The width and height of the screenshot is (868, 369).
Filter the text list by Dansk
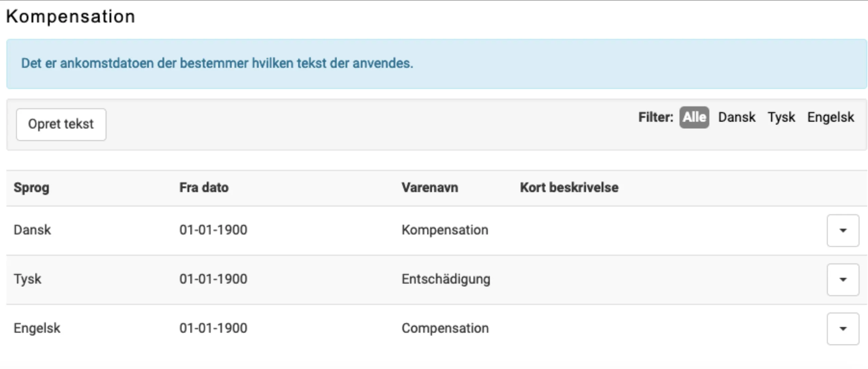click(x=737, y=117)
